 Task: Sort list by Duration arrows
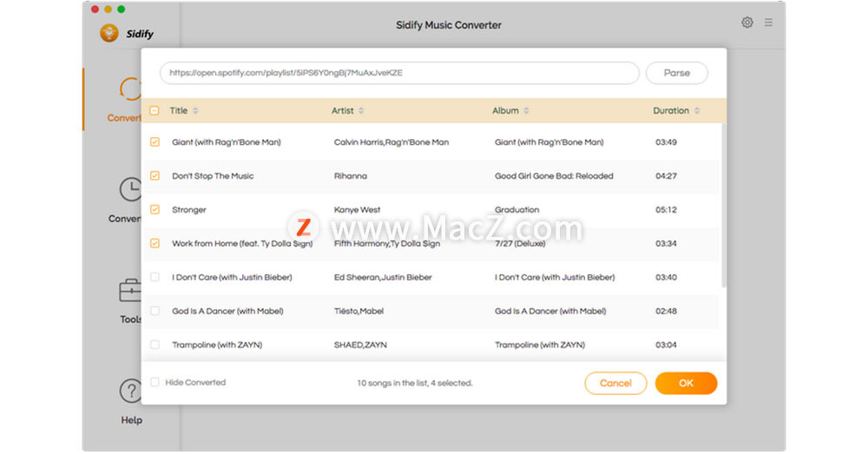[696, 111]
